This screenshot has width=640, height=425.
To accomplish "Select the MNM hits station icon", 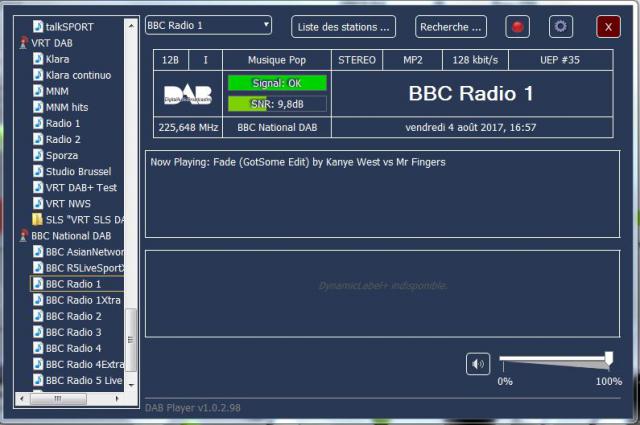I will click(38, 107).
